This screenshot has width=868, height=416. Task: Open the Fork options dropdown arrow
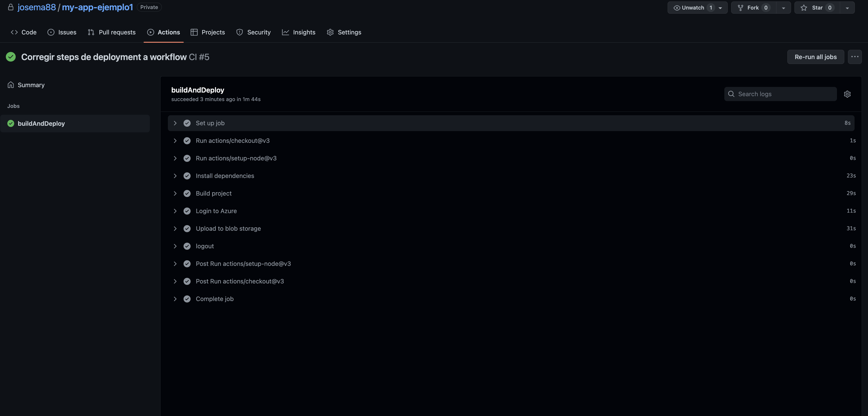tap(783, 7)
